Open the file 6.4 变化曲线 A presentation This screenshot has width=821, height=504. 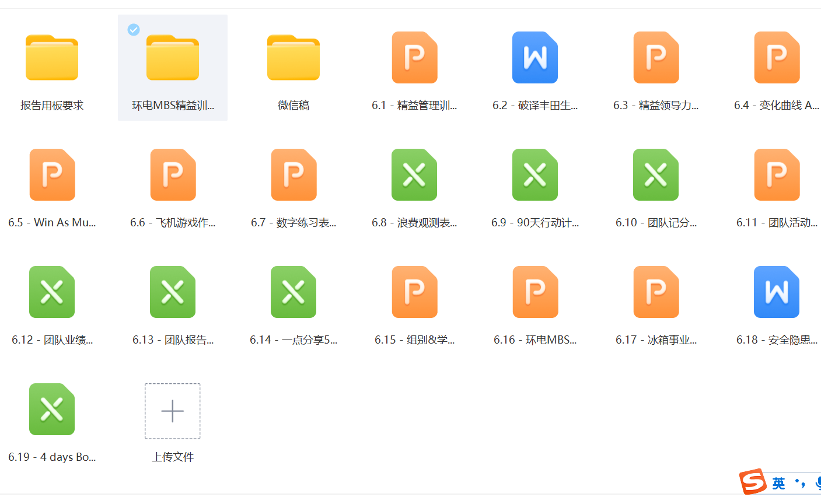(776, 57)
